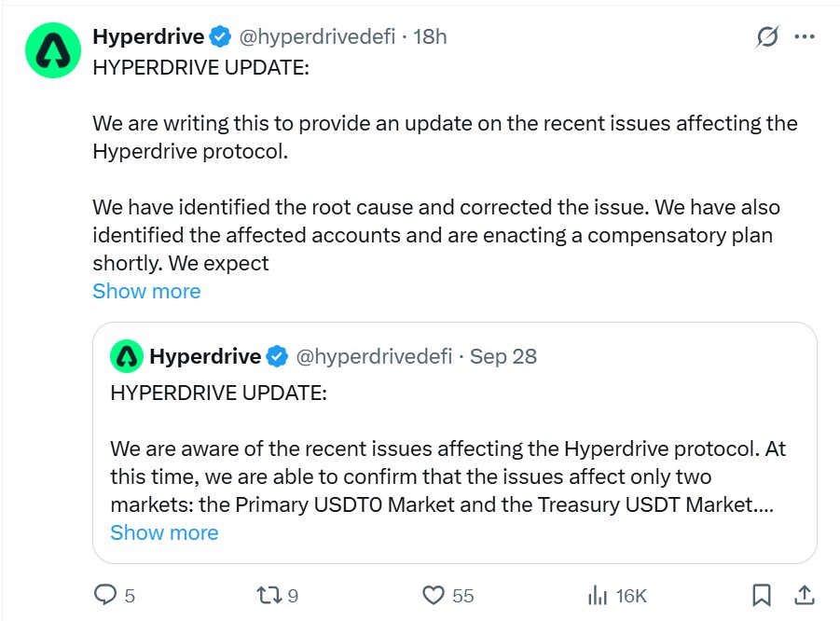Click the repost arrows icon
Image resolution: width=840 pixels, height=621 pixels.
pos(269,595)
